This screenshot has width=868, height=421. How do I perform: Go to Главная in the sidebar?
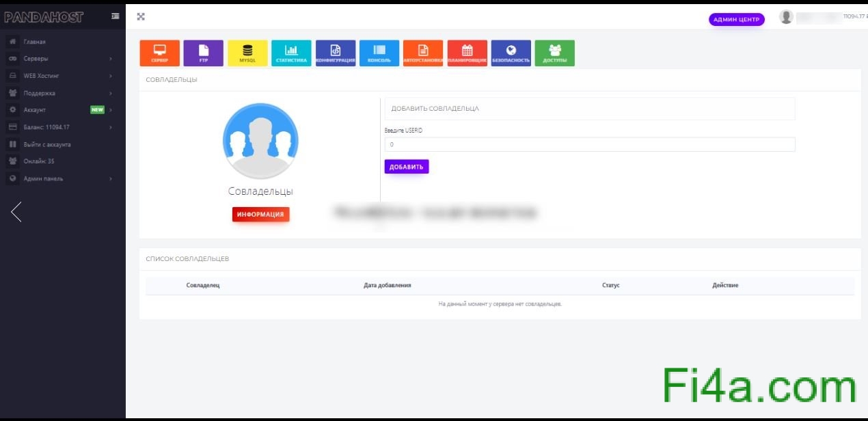pyautogui.click(x=34, y=42)
